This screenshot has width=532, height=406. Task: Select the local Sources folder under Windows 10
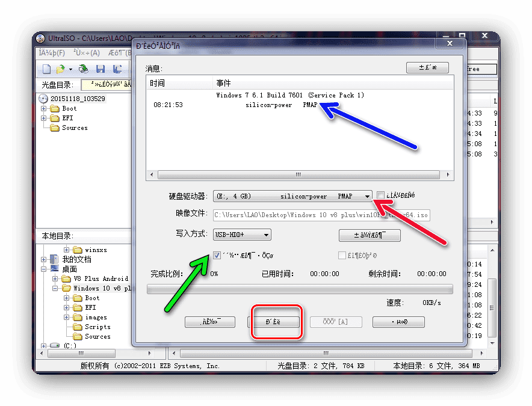click(92, 336)
